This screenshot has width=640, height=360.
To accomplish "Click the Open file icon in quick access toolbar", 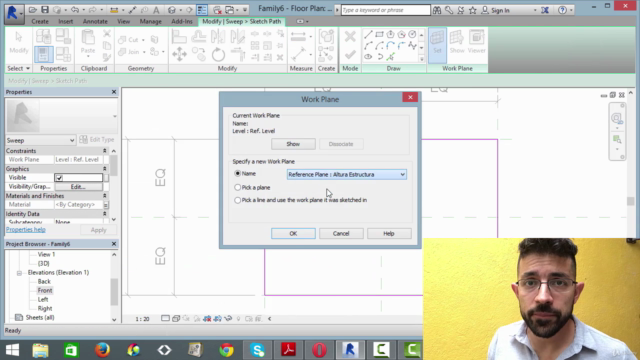I will (33, 10).
